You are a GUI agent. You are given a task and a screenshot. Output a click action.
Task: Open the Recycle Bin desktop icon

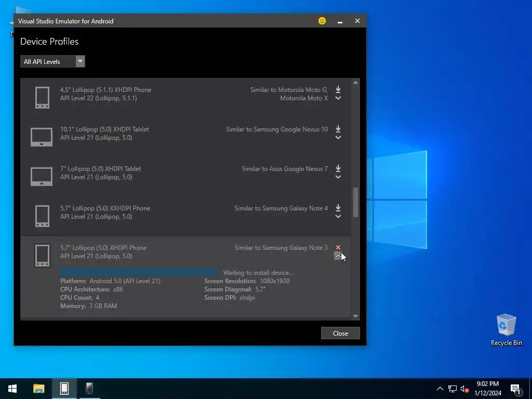pos(506,330)
